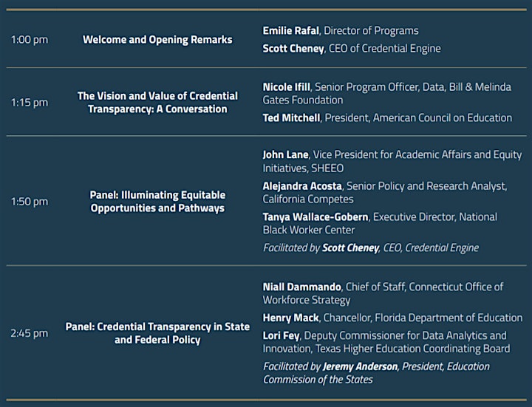The height and width of the screenshot is (407, 532).
Task: Select the 1:50 pm time label
Action: coord(30,202)
